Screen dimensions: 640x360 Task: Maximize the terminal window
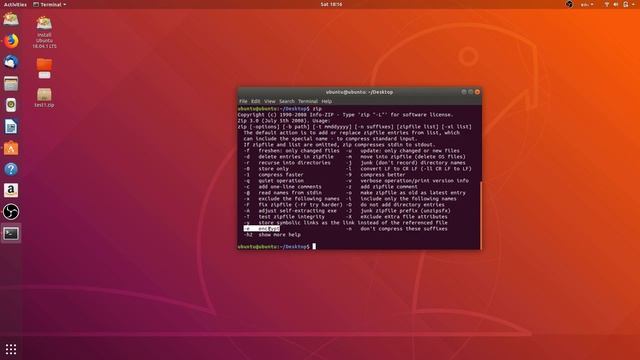point(471,92)
